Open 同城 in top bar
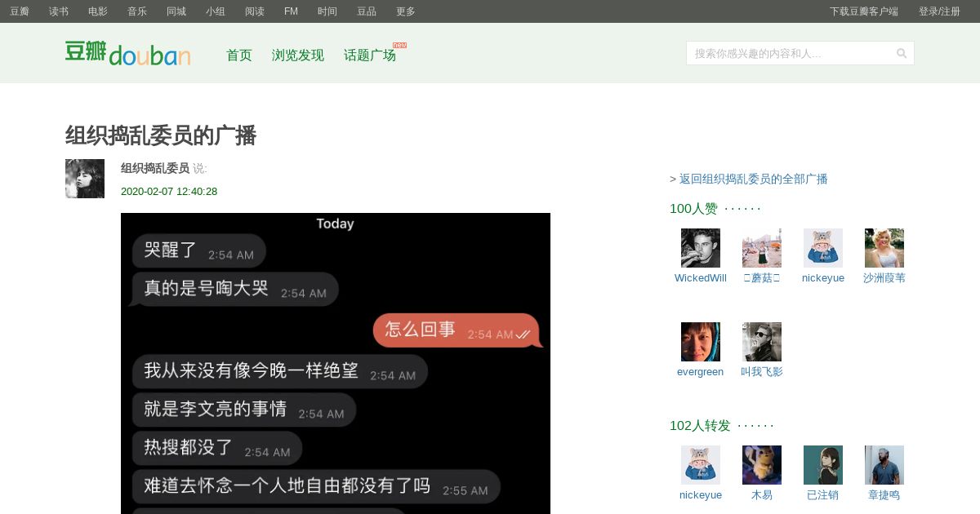 coord(176,11)
